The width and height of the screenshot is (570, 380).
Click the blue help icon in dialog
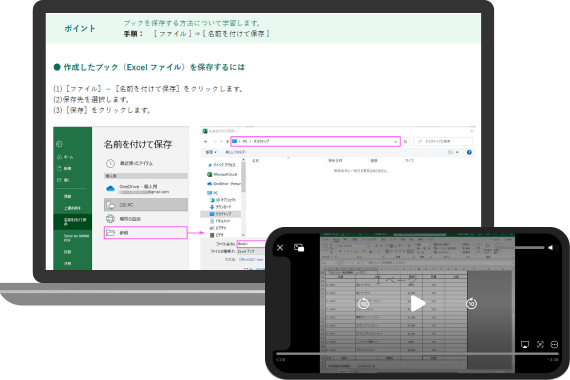[x=469, y=152]
